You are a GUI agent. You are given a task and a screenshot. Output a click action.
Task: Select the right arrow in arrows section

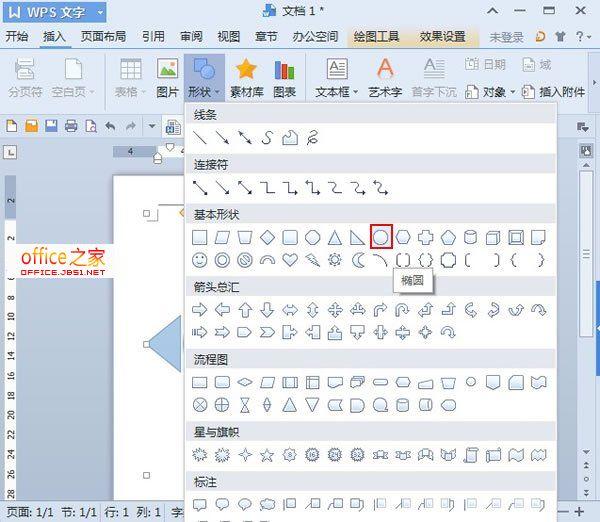click(x=199, y=310)
